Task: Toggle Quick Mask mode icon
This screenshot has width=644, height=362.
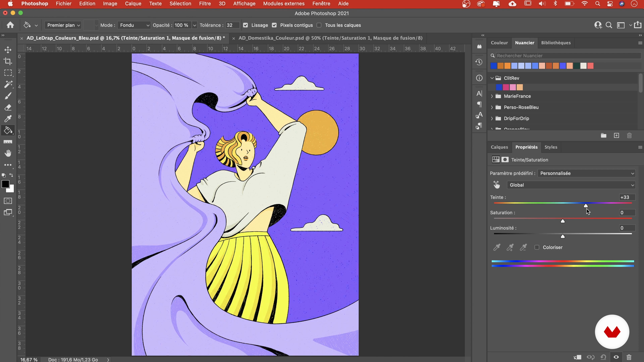Action: pyautogui.click(x=8, y=201)
